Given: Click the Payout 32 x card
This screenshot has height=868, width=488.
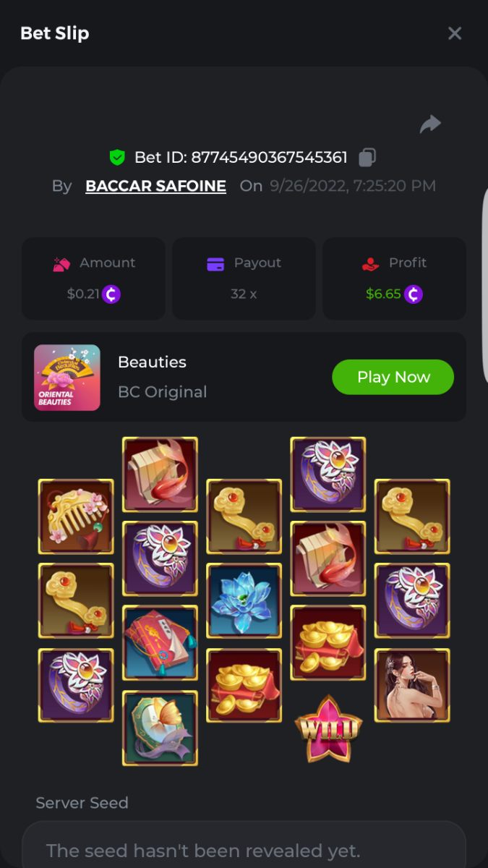Looking at the screenshot, I should point(244,278).
